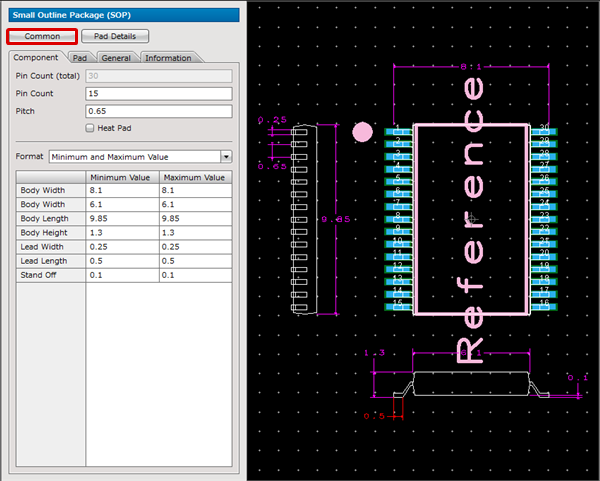Select the Body Height maximum value cell
The image size is (600, 481).
coord(195,232)
